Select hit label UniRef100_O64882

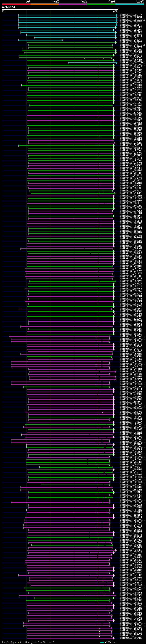coord(131,311)
